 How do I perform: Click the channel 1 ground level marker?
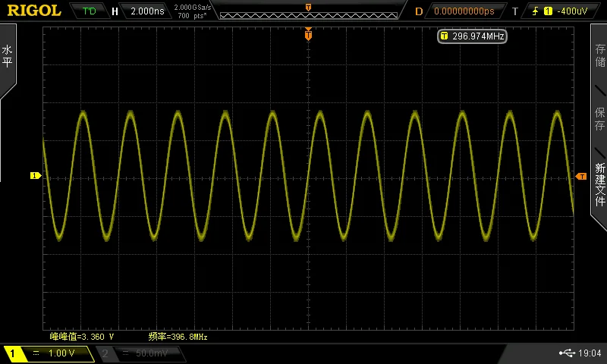point(36,176)
